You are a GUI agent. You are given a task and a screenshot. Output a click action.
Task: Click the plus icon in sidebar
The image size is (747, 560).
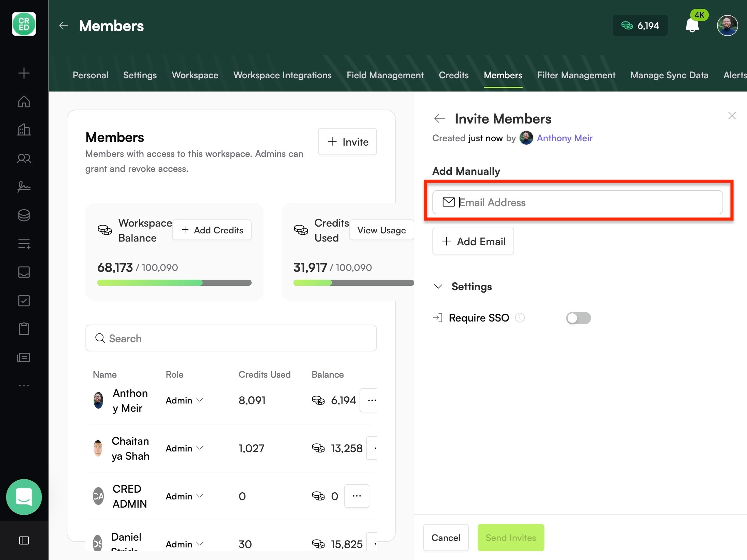click(x=24, y=73)
